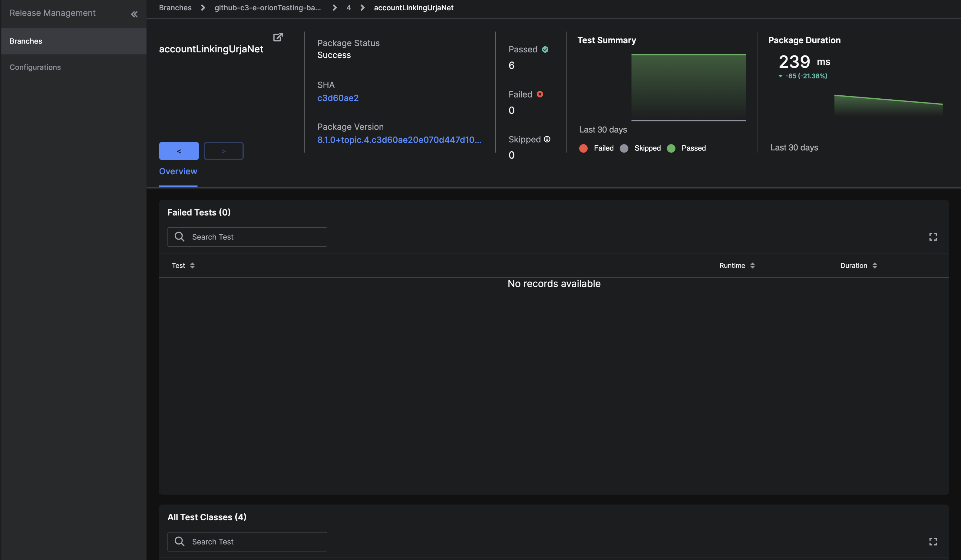Click the Failed red cross icon

[540, 94]
